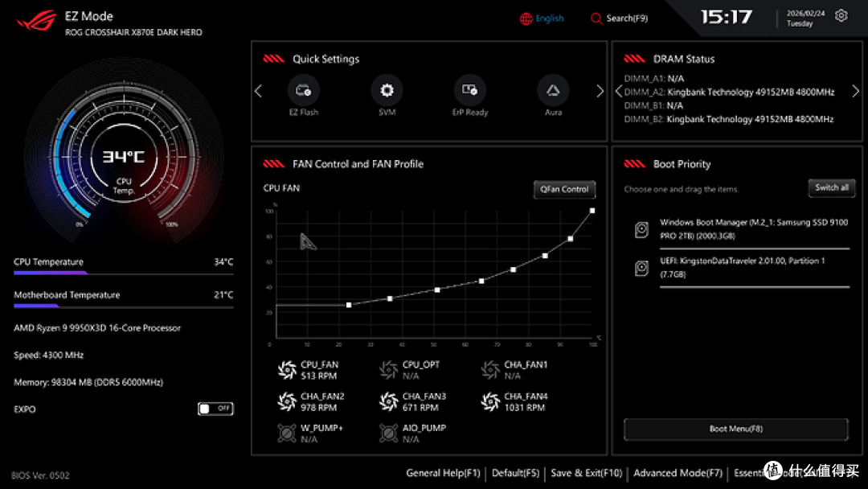Viewport: 868px width, 489px height.
Task: Select the CHA_FAN1 fan icon
Action: (490, 370)
